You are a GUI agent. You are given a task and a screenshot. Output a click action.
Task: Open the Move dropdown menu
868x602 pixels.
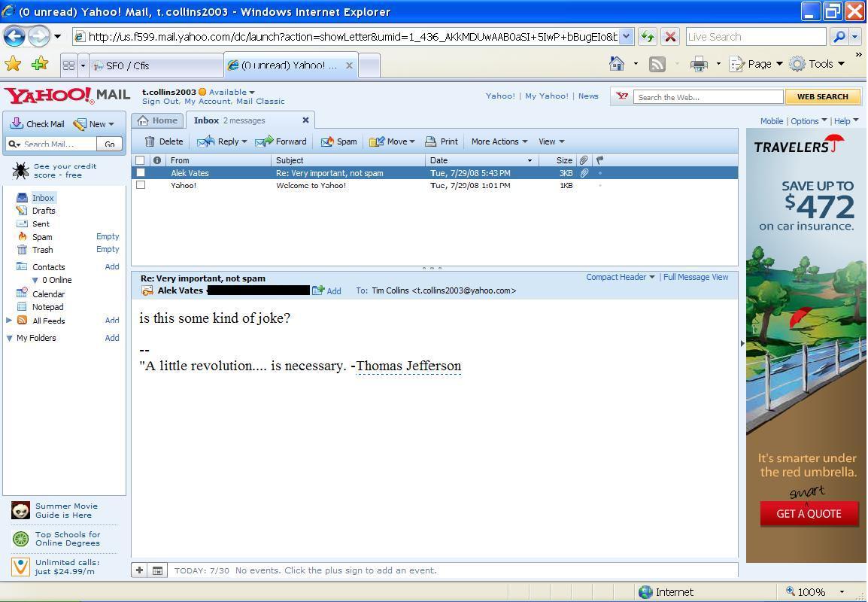tap(412, 141)
